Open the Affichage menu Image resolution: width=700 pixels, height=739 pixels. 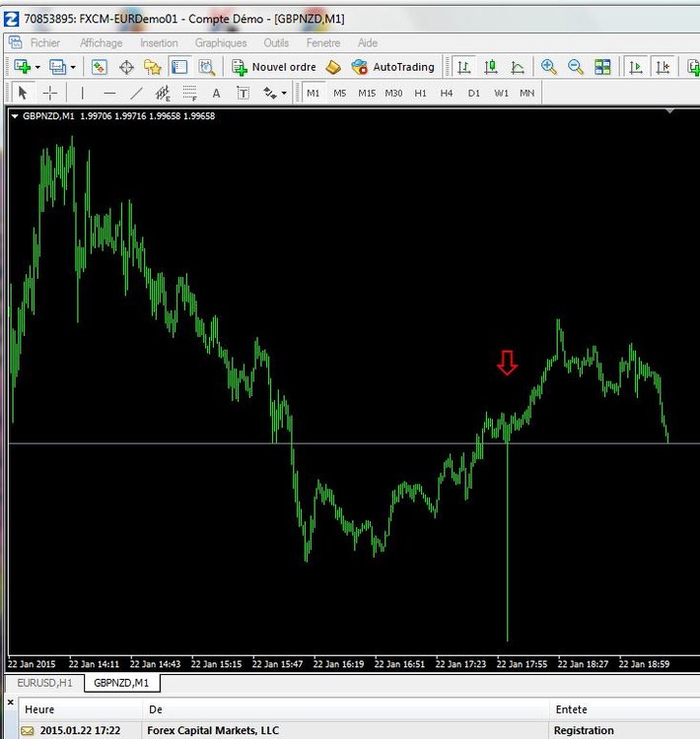coord(101,43)
